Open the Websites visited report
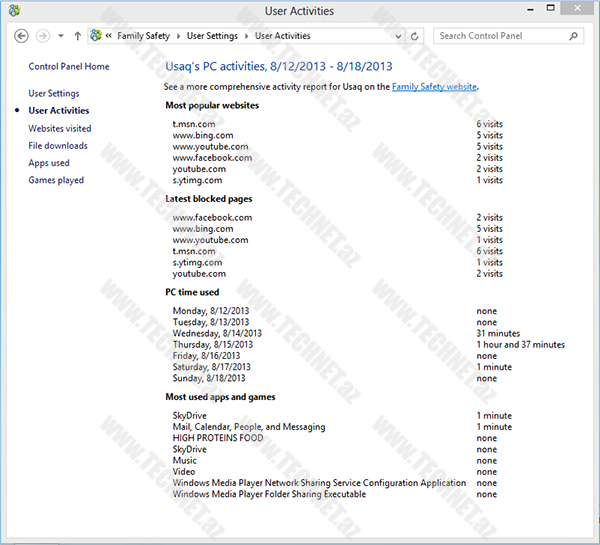Viewport: 600px width, 545px height. (x=60, y=128)
